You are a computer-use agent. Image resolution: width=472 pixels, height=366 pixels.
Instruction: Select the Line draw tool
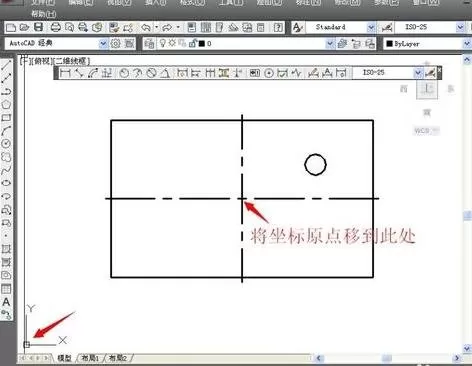[6, 65]
